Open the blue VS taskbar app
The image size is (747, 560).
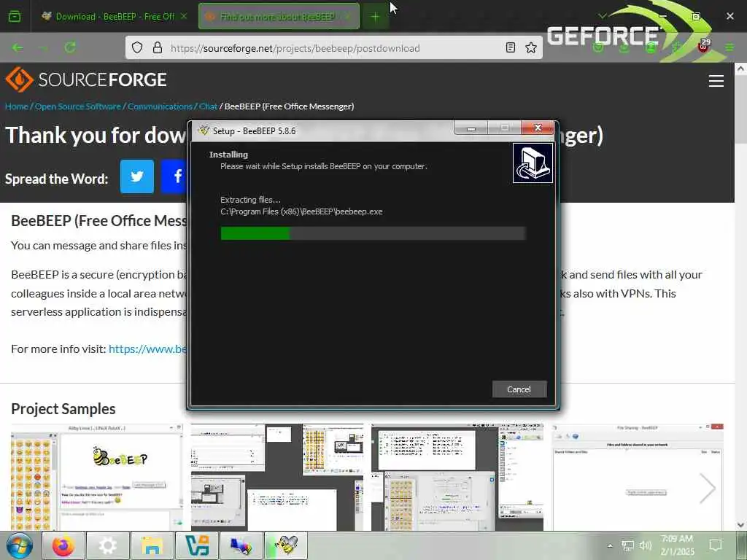[x=197, y=545]
